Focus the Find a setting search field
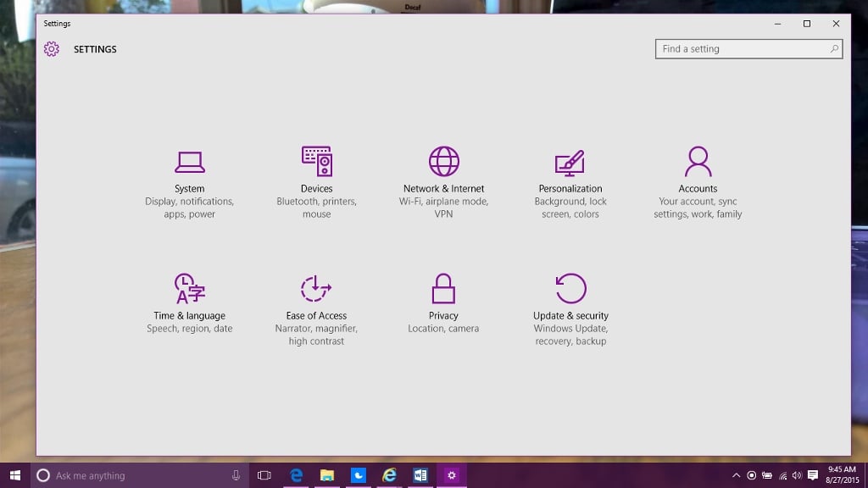The width and height of the screenshot is (868, 488). [748, 48]
